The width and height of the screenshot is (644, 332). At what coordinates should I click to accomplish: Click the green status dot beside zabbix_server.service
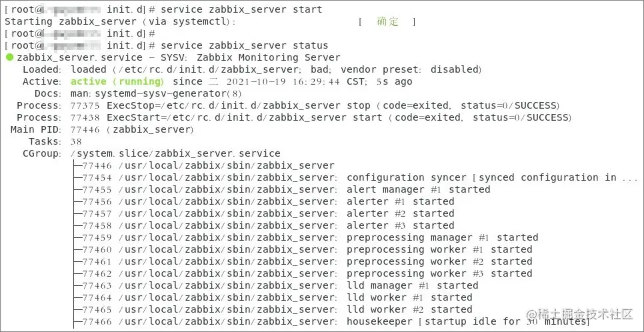(9, 57)
